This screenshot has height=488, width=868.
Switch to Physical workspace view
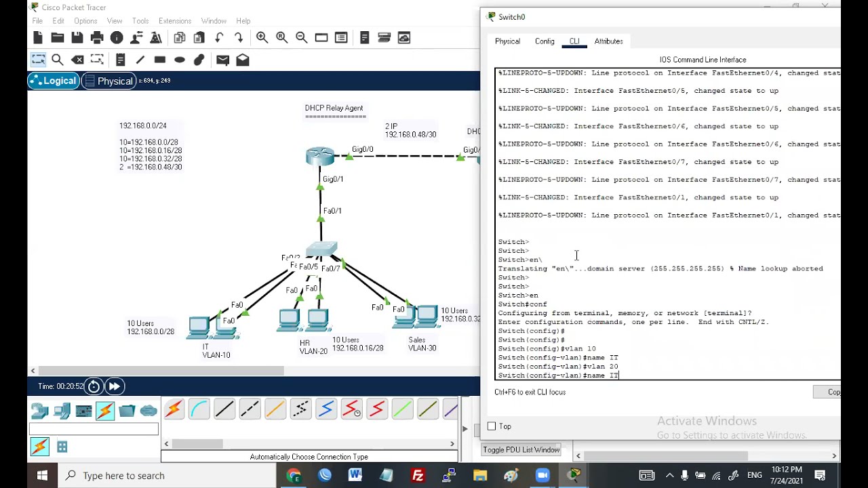108,81
